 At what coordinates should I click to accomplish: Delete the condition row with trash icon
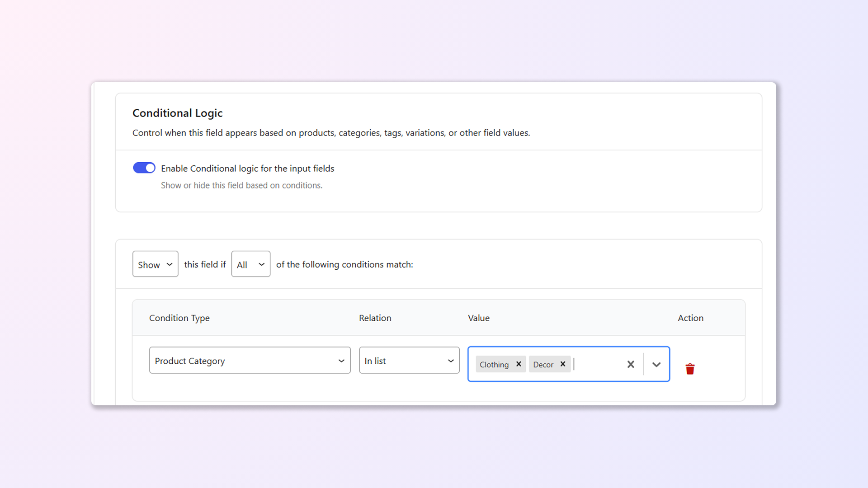[690, 369]
